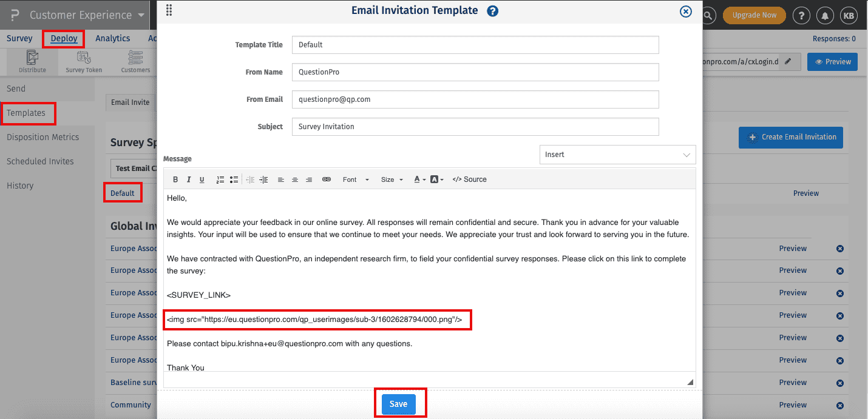The image size is (868, 419).
Task: Switch to the Deploy tab
Action: pos(64,38)
